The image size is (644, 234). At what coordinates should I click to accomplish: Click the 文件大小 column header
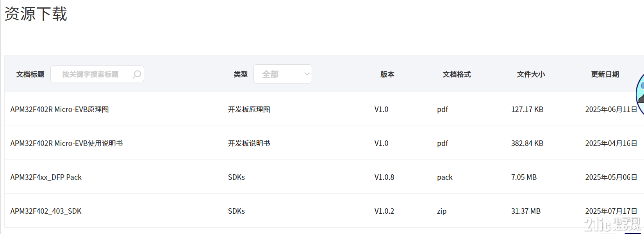tap(531, 74)
